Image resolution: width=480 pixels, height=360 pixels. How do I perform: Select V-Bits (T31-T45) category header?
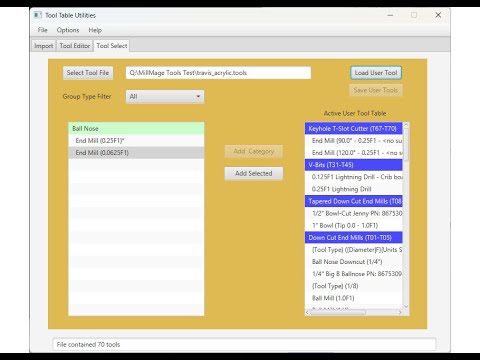point(354,165)
